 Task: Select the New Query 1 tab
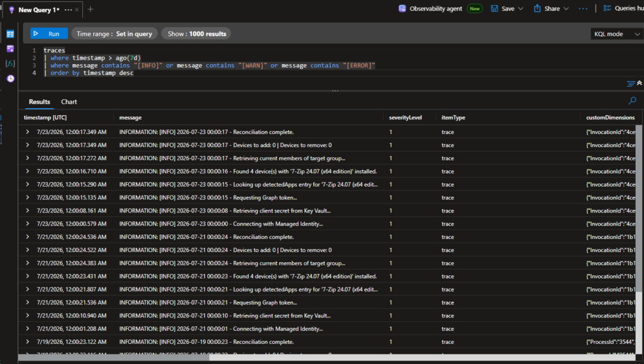tap(39, 9)
